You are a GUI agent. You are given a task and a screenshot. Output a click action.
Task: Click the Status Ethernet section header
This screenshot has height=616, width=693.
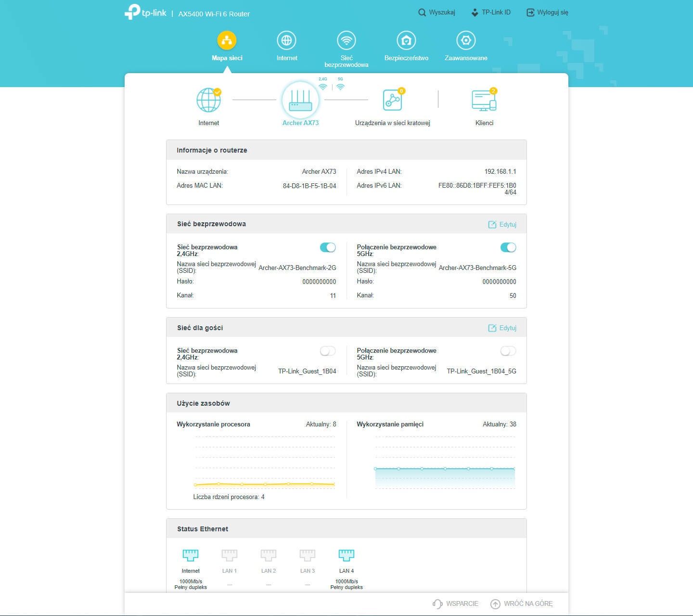tap(346, 529)
